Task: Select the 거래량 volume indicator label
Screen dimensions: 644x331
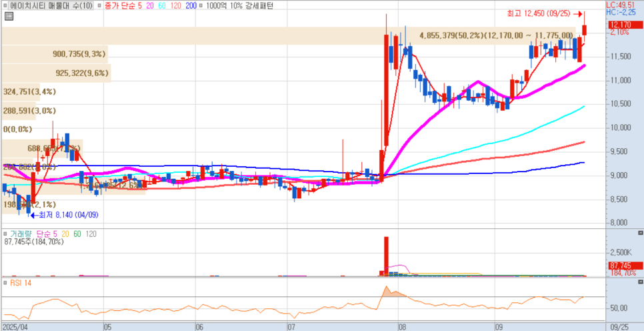Action: [x=20, y=234]
